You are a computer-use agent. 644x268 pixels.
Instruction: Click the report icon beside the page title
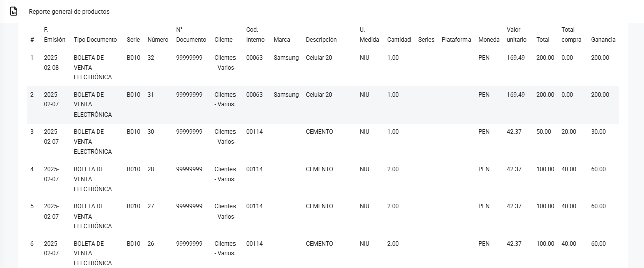click(14, 11)
